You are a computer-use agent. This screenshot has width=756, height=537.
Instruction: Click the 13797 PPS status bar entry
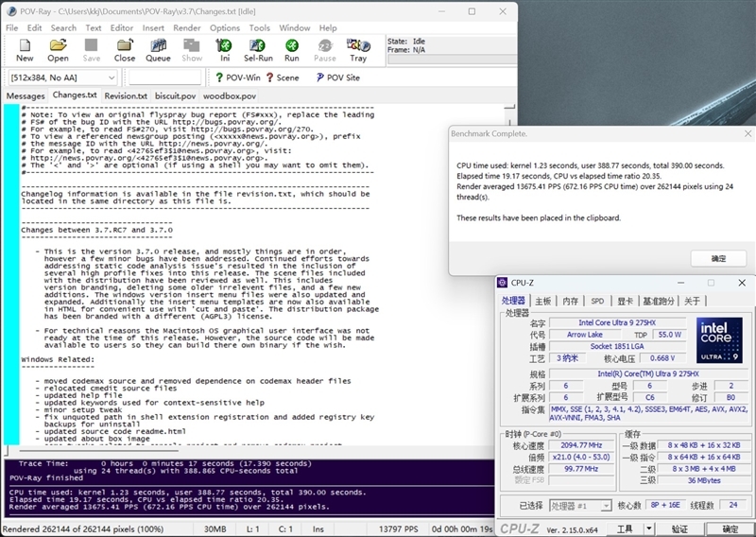click(398, 529)
